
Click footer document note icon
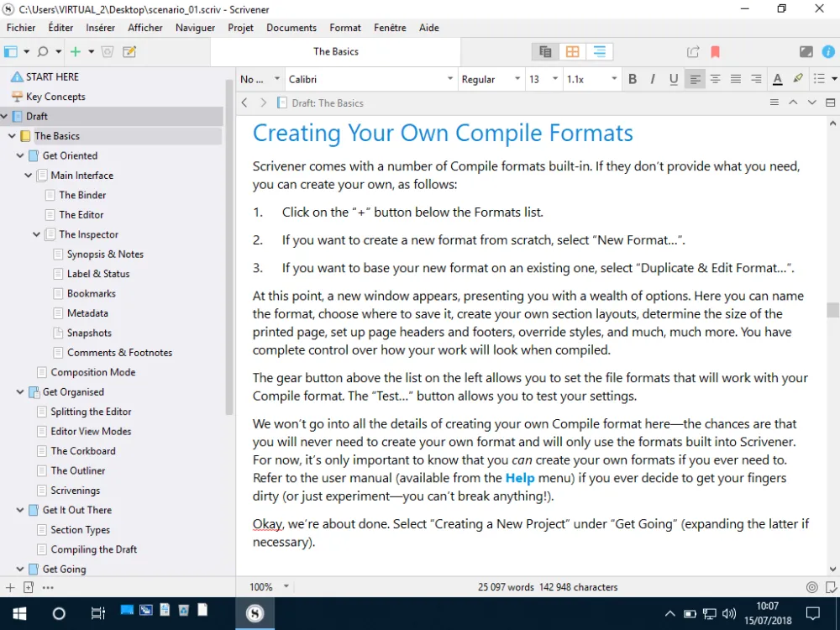point(832,587)
